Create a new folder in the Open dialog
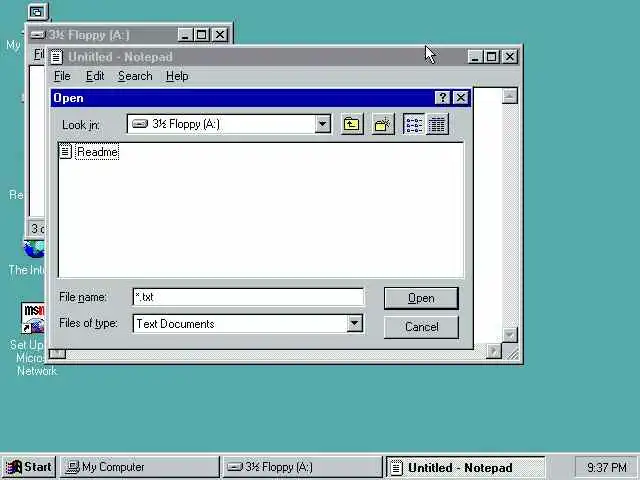The width and height of the screenshot is (640, 480). [382, 124]
